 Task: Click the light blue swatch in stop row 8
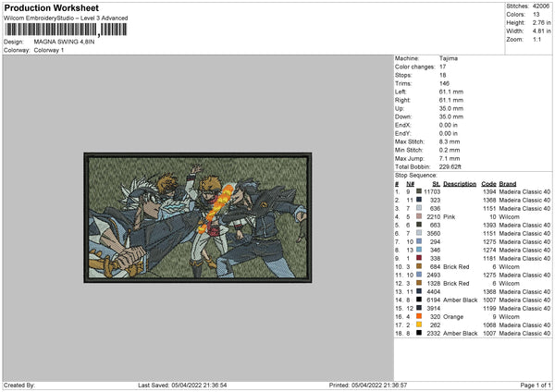tap(419, 250)
